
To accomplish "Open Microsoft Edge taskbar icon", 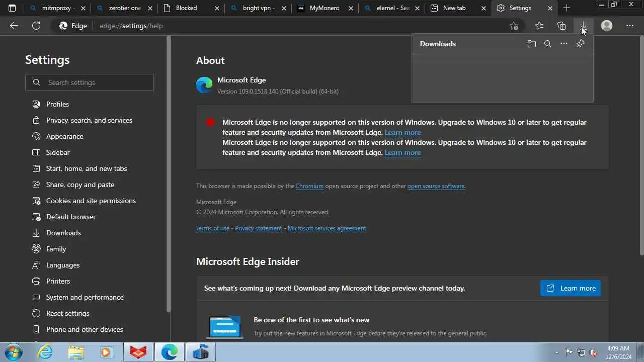I will (170, 352).
